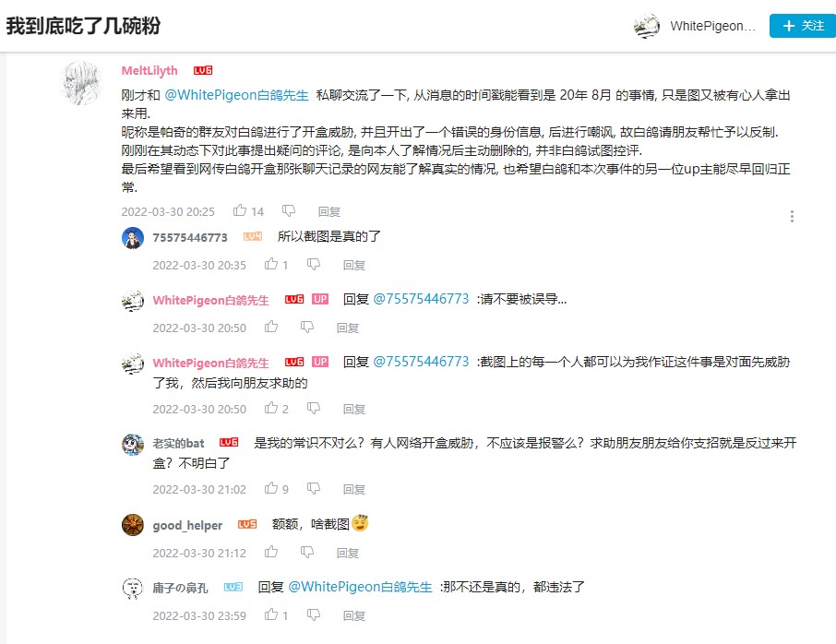Reply to 老实的bat's comment

point(354,489)
